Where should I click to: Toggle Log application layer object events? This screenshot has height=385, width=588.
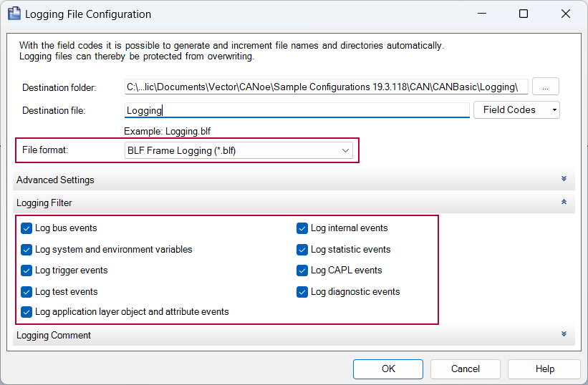(x=26, y=312)
